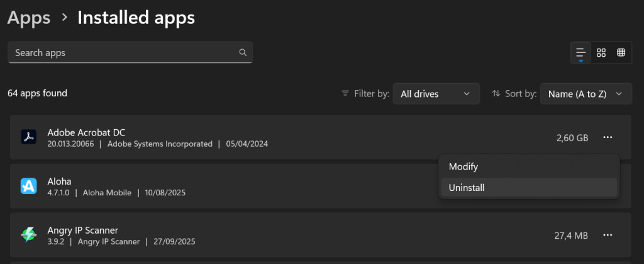
Task: Switch to the list view layout
Action: 580,52
